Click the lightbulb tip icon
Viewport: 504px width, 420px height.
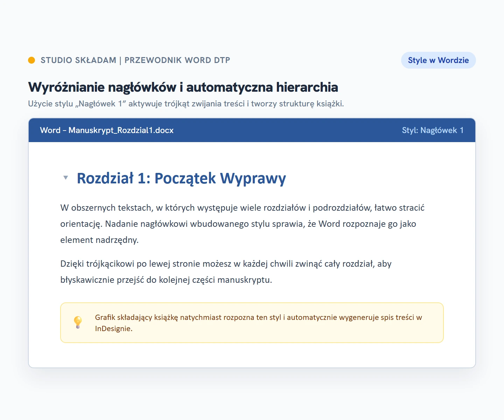[78, 323]
